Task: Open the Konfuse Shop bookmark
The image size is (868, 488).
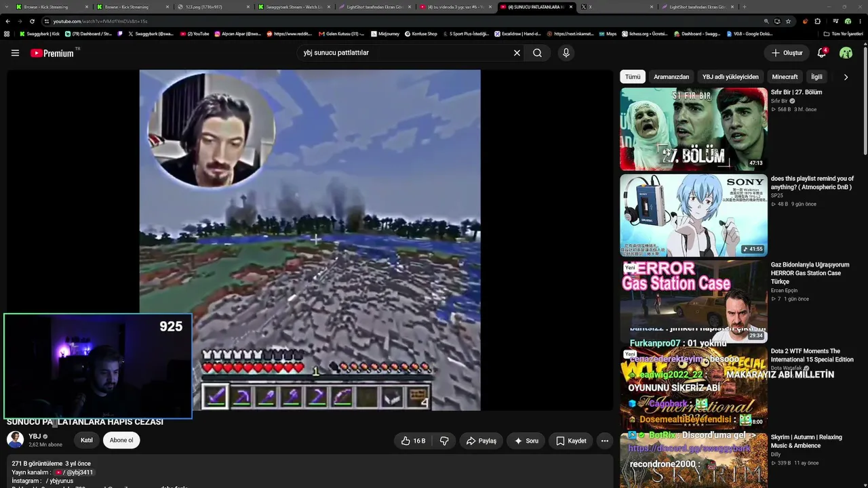Action: tap(421, 33)
